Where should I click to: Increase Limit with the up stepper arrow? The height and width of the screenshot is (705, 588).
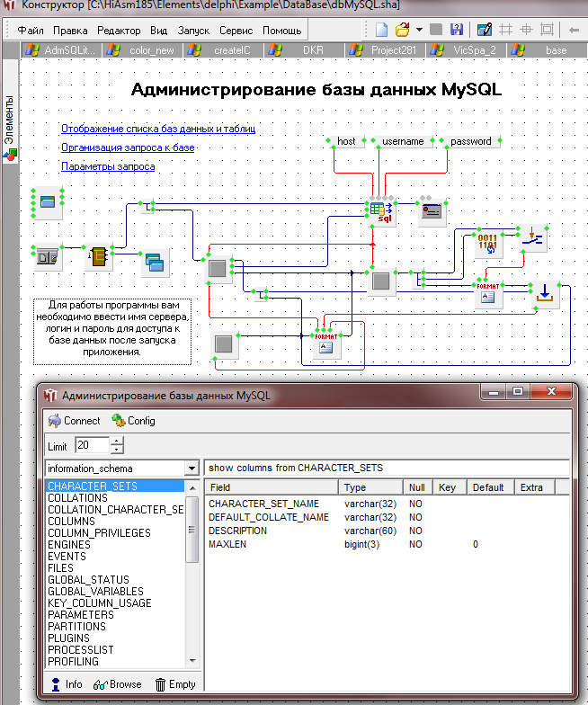[x=117, y=441]
